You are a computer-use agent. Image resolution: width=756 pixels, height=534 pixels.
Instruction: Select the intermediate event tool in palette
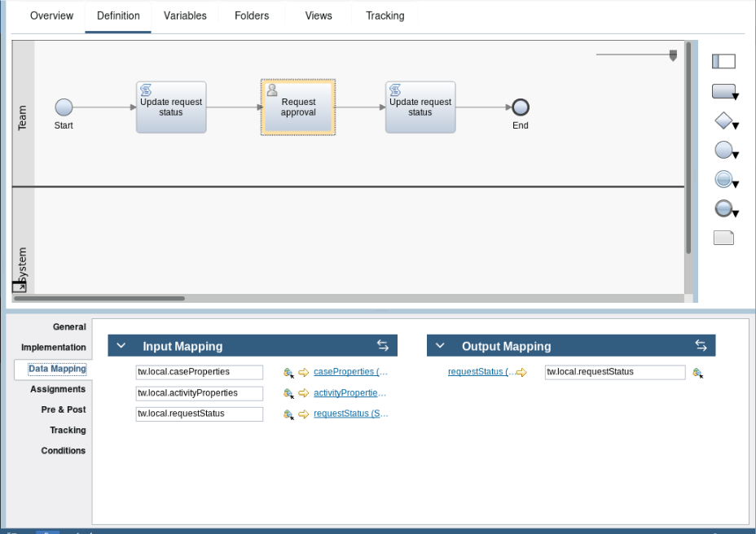(x=723, y=179)
